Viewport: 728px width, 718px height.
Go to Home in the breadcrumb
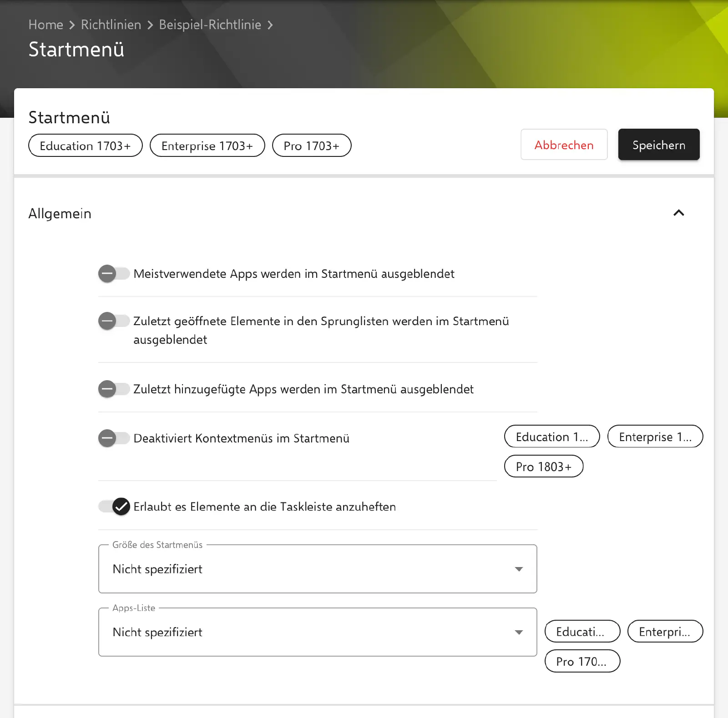tap(46, 25)
